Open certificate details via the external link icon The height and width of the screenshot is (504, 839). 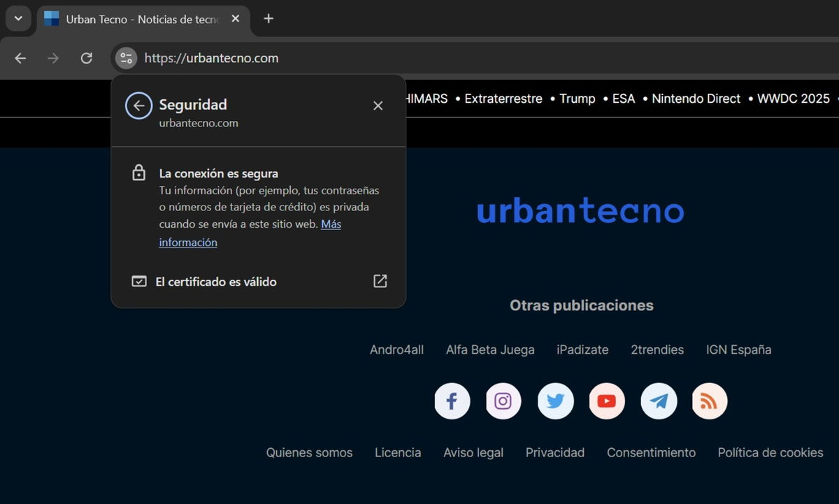pyautogui.click(x=380, y=280)
